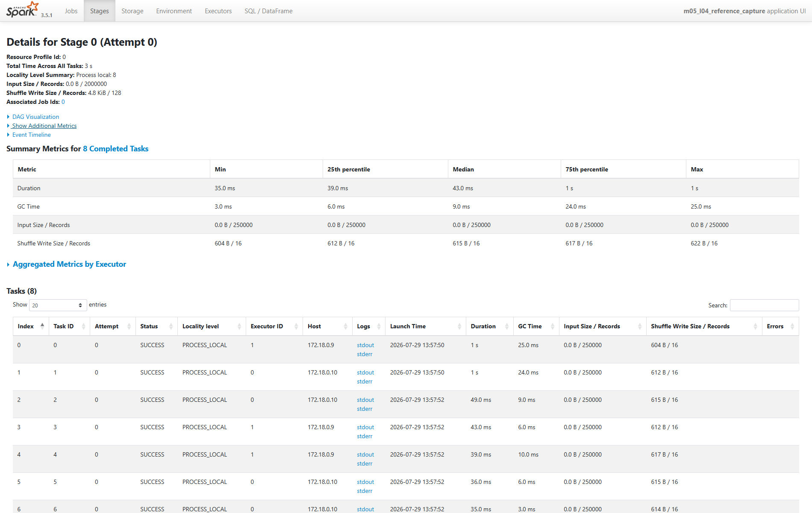Sort tasks by Input Size / Records arrow
The width and height of the screenshot is (812, 513).
(640, 327)
